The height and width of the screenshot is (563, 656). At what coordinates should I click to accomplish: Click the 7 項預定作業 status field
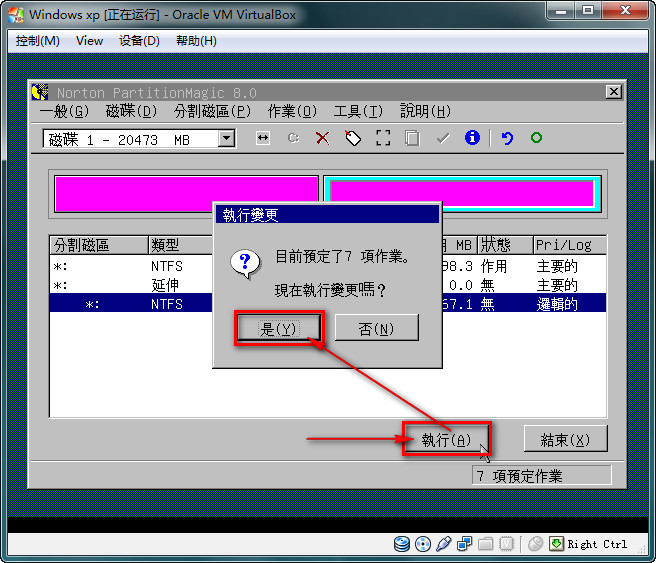point(541,476)
